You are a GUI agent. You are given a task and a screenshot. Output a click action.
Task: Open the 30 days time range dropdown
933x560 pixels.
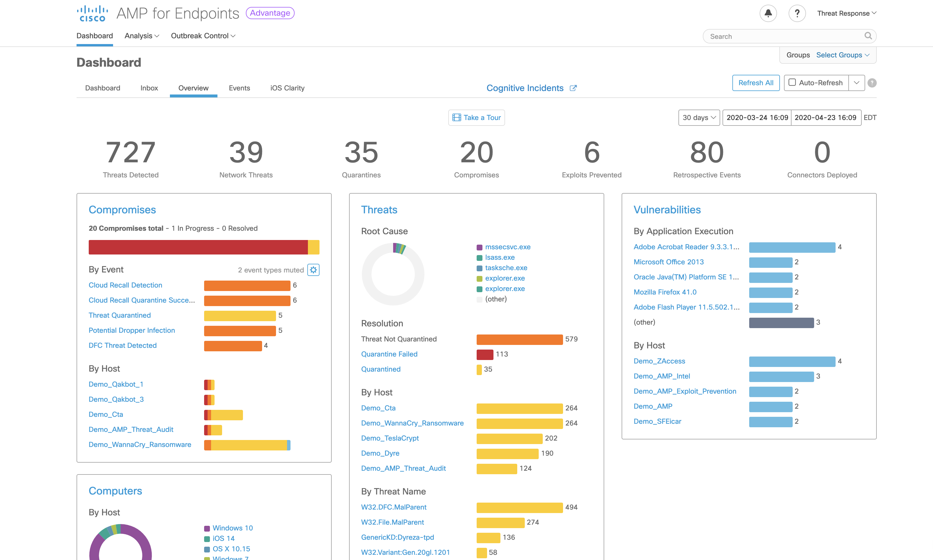[x=699, y=117]
